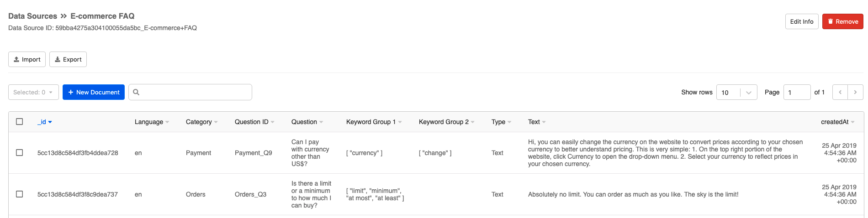
Task: Tick the select-all header checkbox
Action: 19,121
